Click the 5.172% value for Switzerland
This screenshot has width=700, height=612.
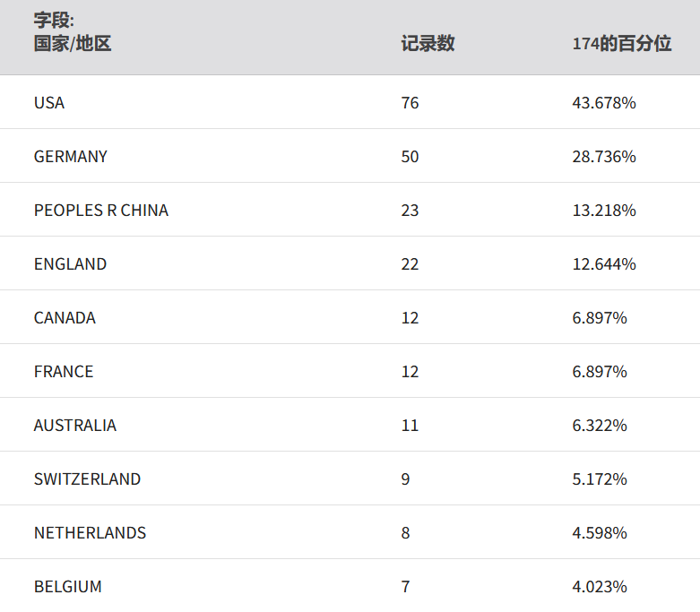600,479
